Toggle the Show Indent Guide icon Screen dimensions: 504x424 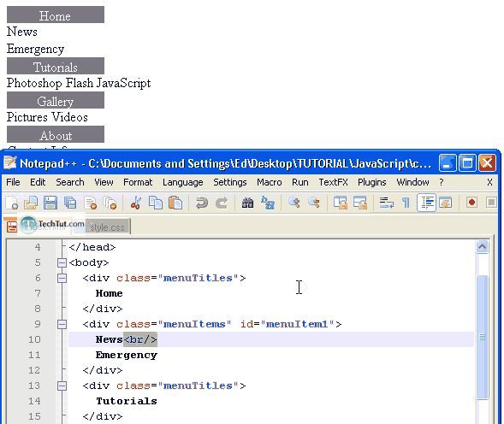tap(426, 203)
